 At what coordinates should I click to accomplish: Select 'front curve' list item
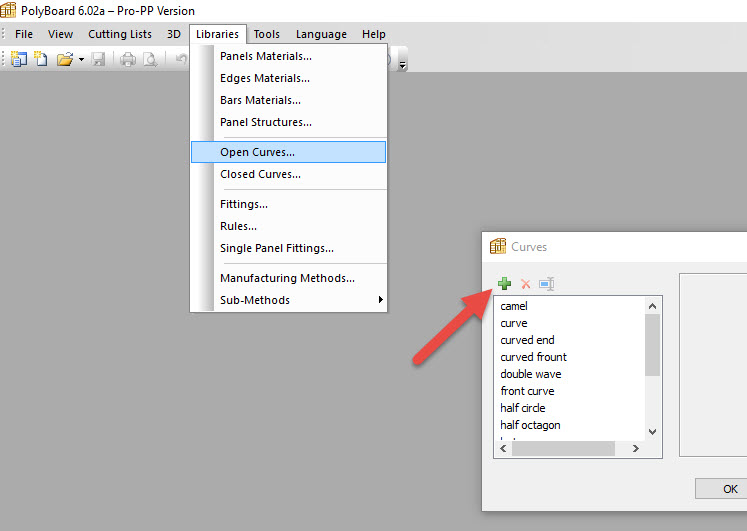tap(527, 391)
